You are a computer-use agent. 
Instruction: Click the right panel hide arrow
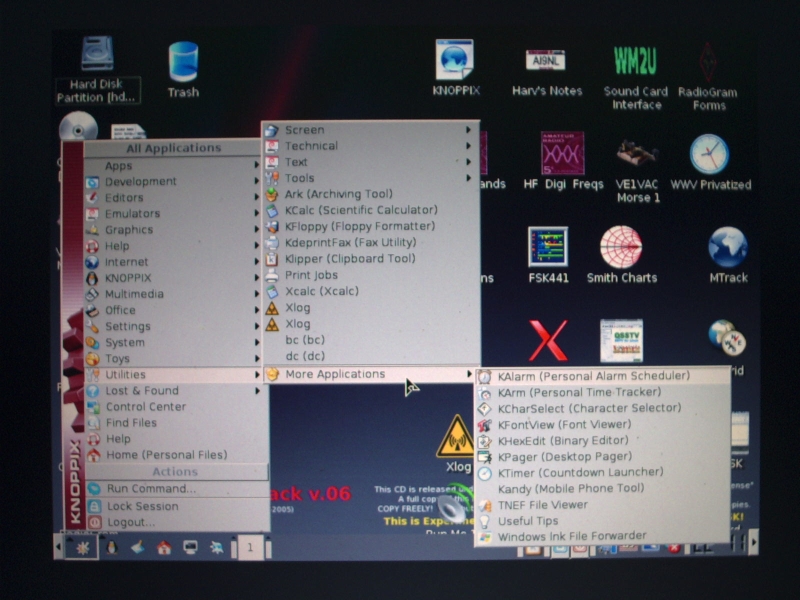754,542
